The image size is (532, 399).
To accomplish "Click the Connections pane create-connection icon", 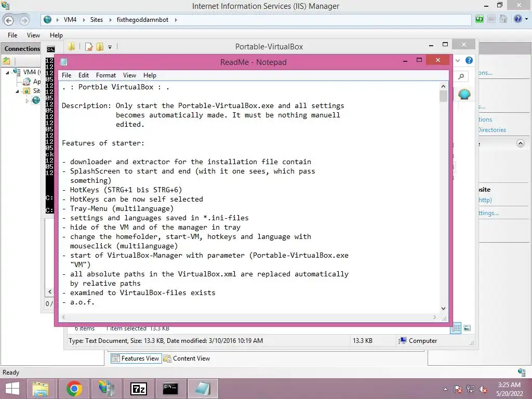I will click(6, 61).
